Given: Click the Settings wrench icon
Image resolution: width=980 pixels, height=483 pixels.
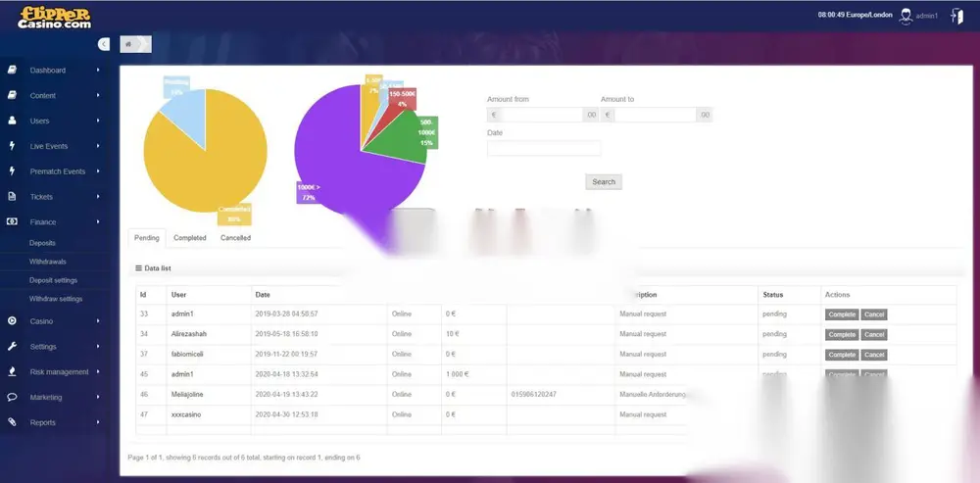Looking at the screenshot, I should click(x=12, y=346).
